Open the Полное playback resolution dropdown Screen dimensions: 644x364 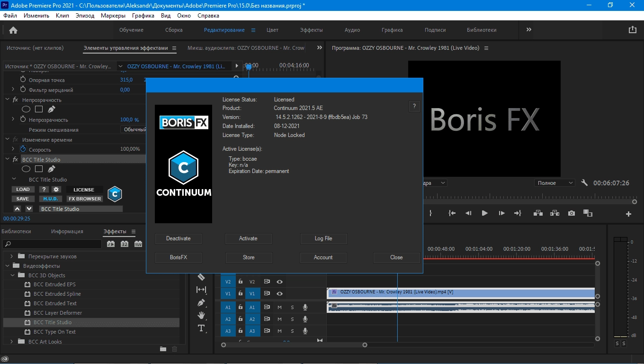point(555,183)
